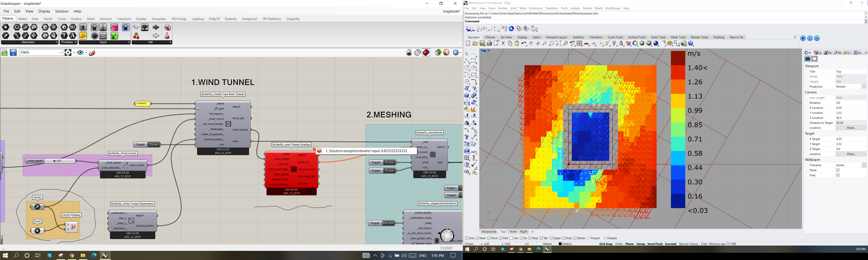The width and height of the screenshot is (868, 260).
Task: Open the preview eye dropdown arrow in Grasshopper
Action: tap(86, 52)
